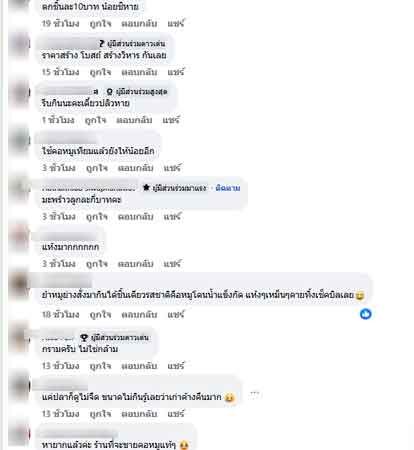Open profile picture of the แห้งมากกกกกก commenter

[19, 237]
